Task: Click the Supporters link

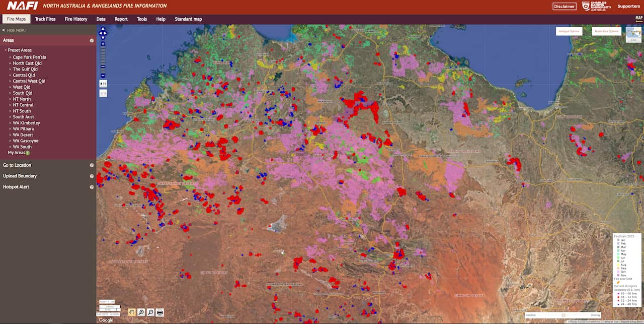Action: (628, 7)
